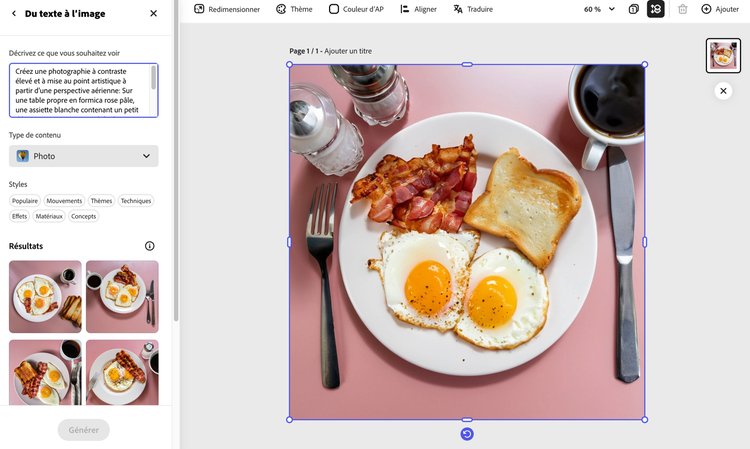This screenshot has height=449, width=750.
Task: Click the Styles heading text
Action: pyautogui.click(x=18, y=184)
